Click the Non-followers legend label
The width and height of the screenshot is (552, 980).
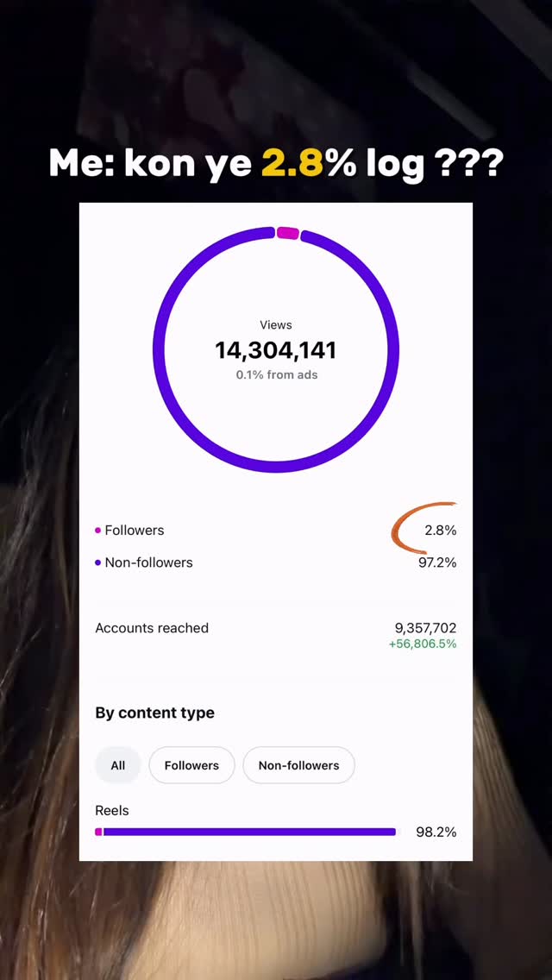149,562
